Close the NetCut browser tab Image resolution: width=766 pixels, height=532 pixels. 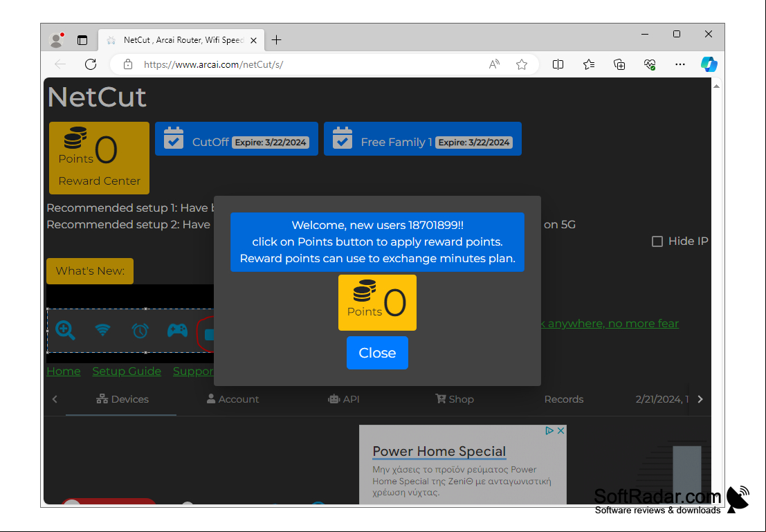tap(253, 41)
